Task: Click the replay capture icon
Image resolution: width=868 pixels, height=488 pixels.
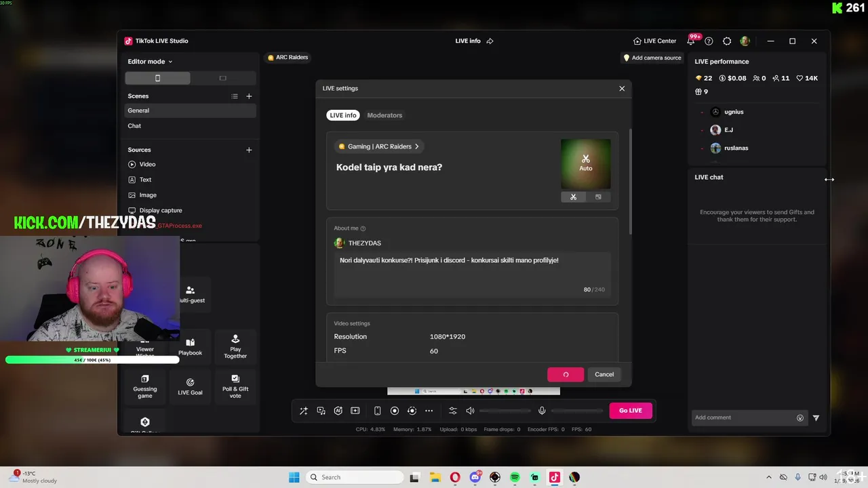Action: [x=412, y=411]
